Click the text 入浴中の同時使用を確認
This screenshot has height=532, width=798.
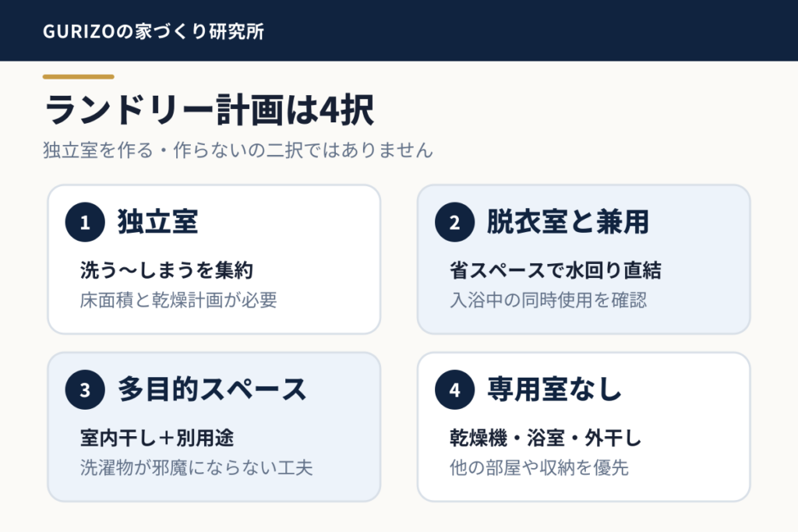(x=549, y=300)
